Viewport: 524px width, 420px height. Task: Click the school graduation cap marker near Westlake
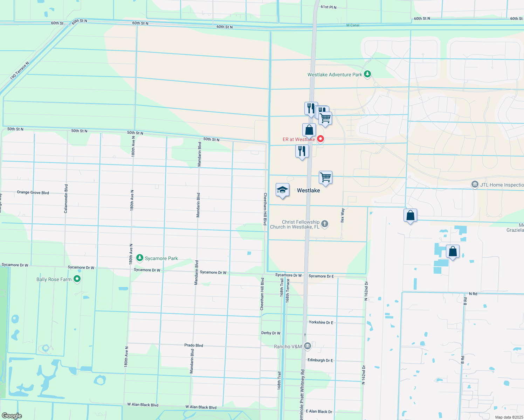282,191
